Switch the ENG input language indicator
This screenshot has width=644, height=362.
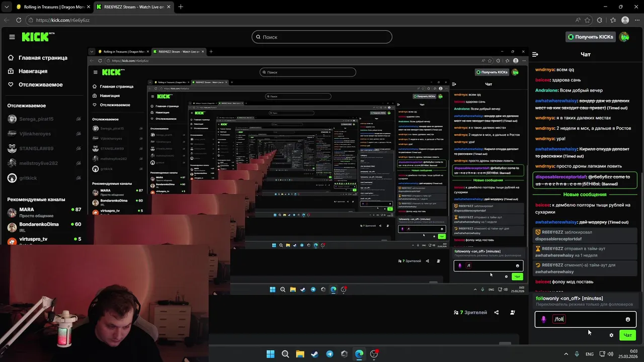point(590,354)
